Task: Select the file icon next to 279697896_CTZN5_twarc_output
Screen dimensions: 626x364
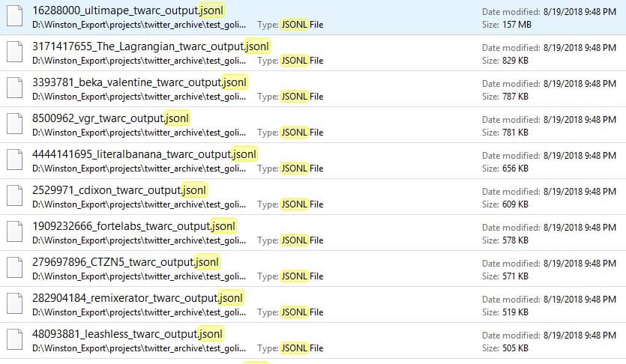Action: [x=15, y=268]
